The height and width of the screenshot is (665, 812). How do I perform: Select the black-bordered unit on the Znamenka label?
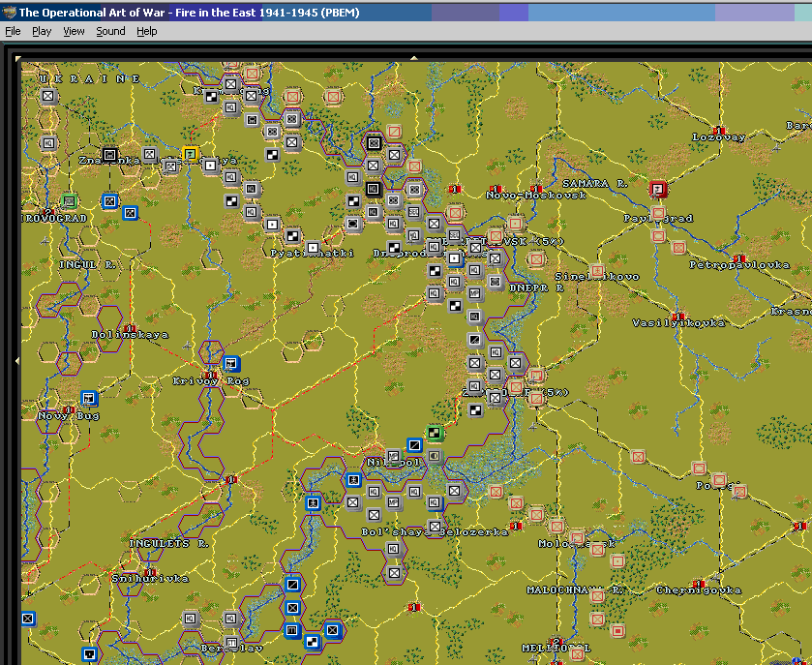pos(109,154)
